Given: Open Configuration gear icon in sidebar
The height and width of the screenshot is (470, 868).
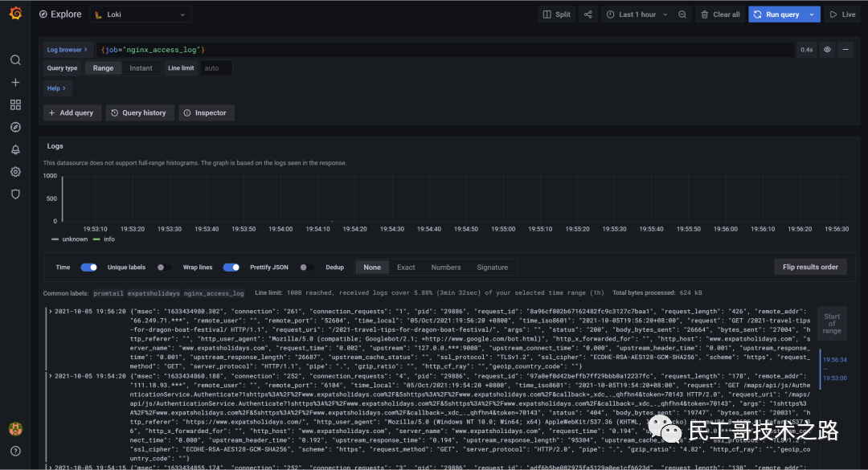Looking at the screenshot, I should click(15, 172).
